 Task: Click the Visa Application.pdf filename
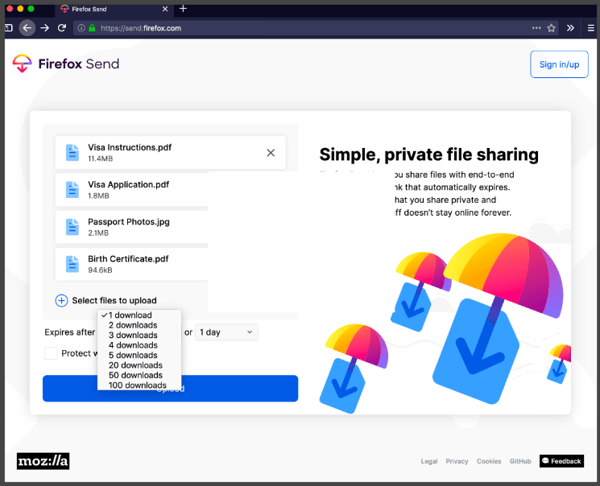coord(128,184)
